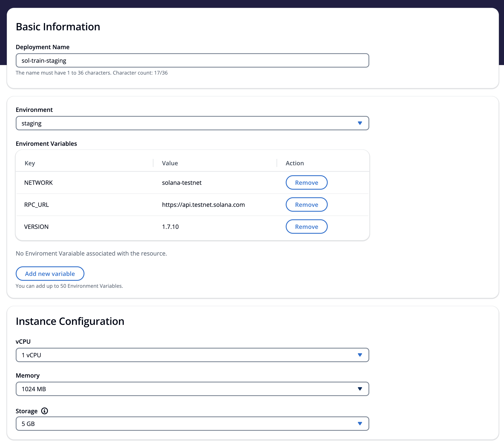The width and height of the screenshot is (504, 445).
Task: Select the RPC_URL key cell
Action: tap(36, 205)
